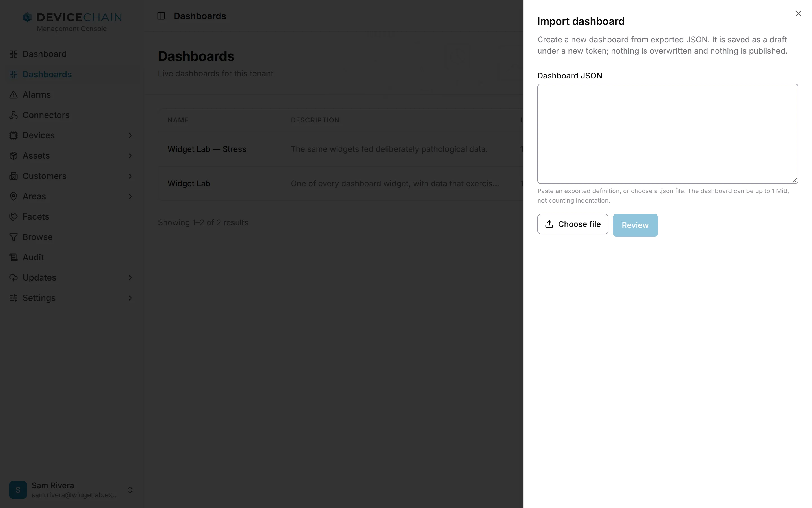Image resolution: width=812 pixels, height=508 pixels.
Task: Click the Choose file button
Action: coord(572,224)
